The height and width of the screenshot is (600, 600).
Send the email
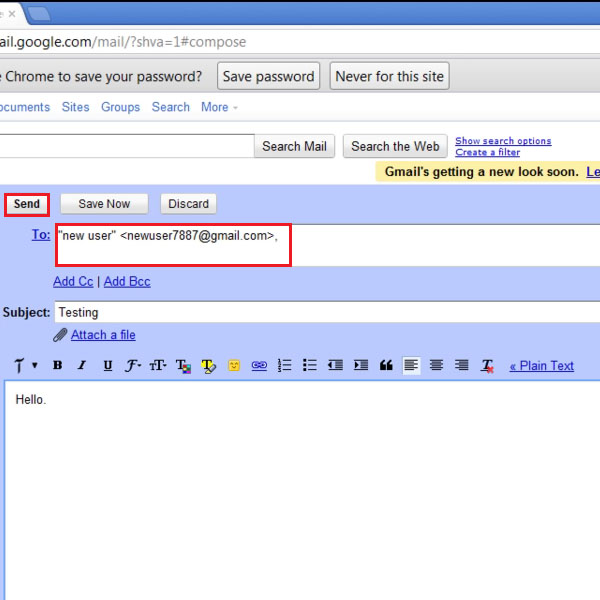[x=27, y=204]
